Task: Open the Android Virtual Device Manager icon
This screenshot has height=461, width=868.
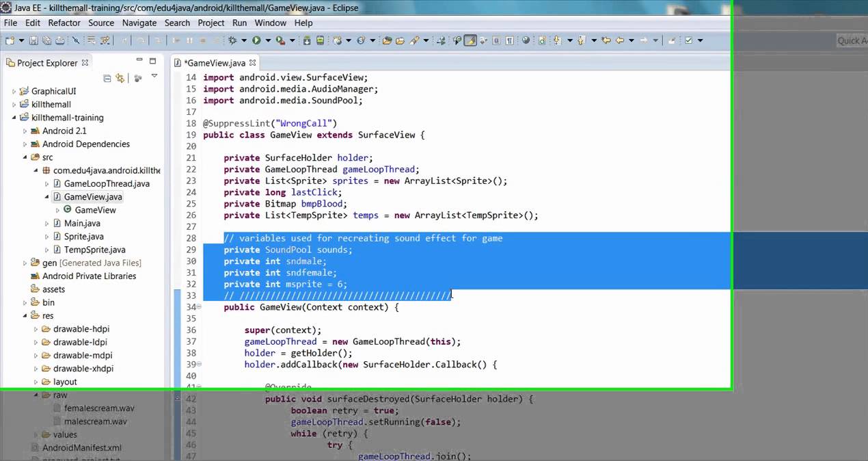Action: [x=320, y=40]
